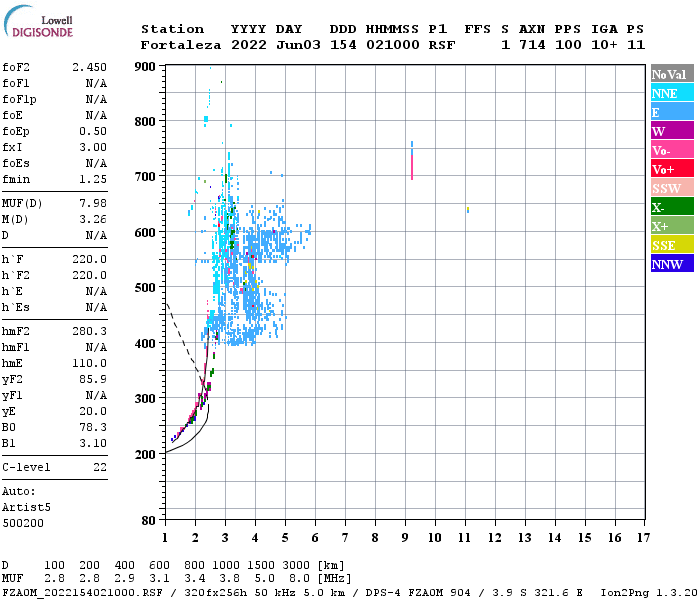Click the 500200 version text
The height and width of the screenshot is (600, 700).
tap(23, 523)
